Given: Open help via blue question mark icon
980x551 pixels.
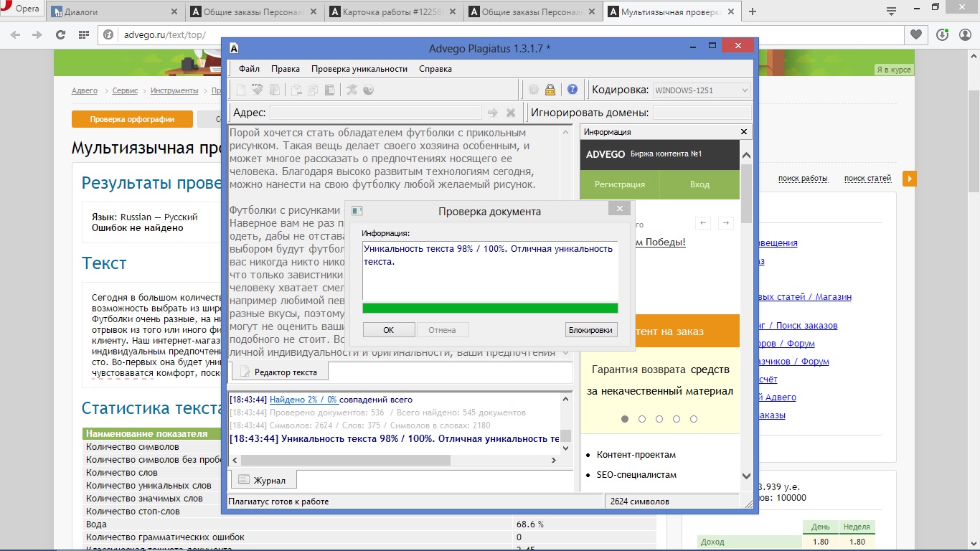Looking at the screenshot, I should click(572, 90).
